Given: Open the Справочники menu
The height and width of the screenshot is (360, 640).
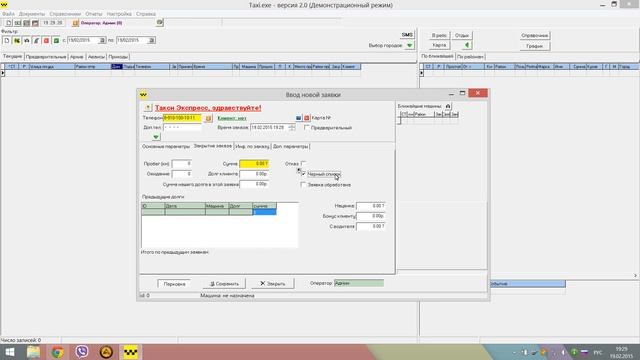Looking at the screenshot, I should tap(65, 14).
